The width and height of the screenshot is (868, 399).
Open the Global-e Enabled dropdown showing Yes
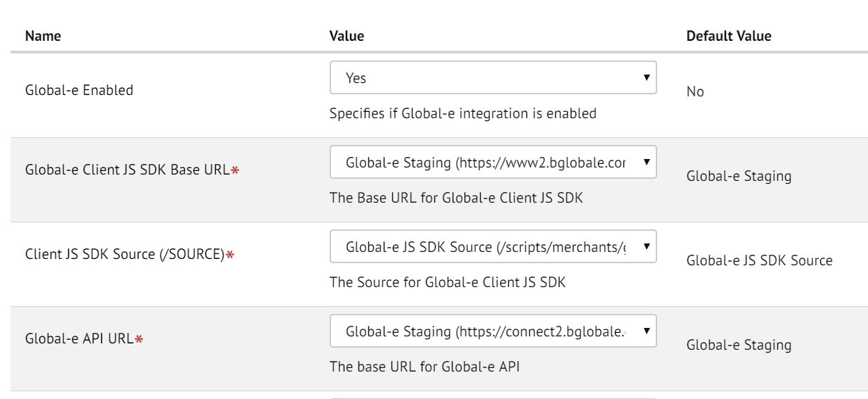tap(493, 77)
